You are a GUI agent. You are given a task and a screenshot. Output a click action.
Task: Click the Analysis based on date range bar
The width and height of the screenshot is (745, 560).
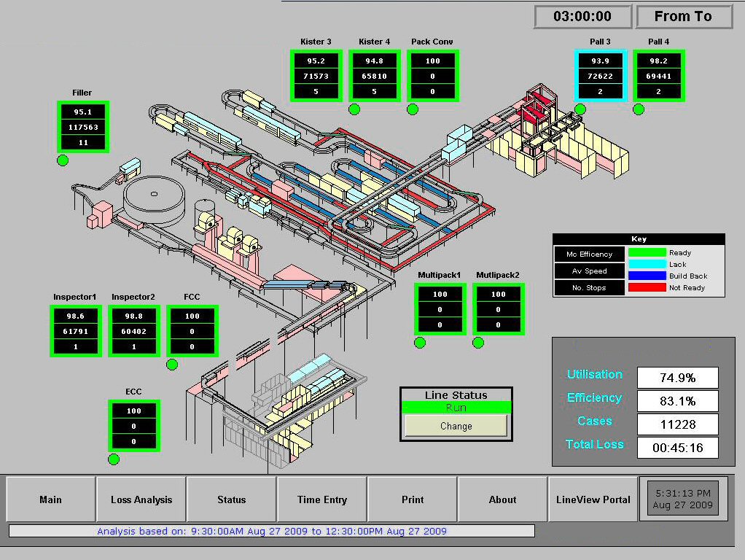click(272, 531)
